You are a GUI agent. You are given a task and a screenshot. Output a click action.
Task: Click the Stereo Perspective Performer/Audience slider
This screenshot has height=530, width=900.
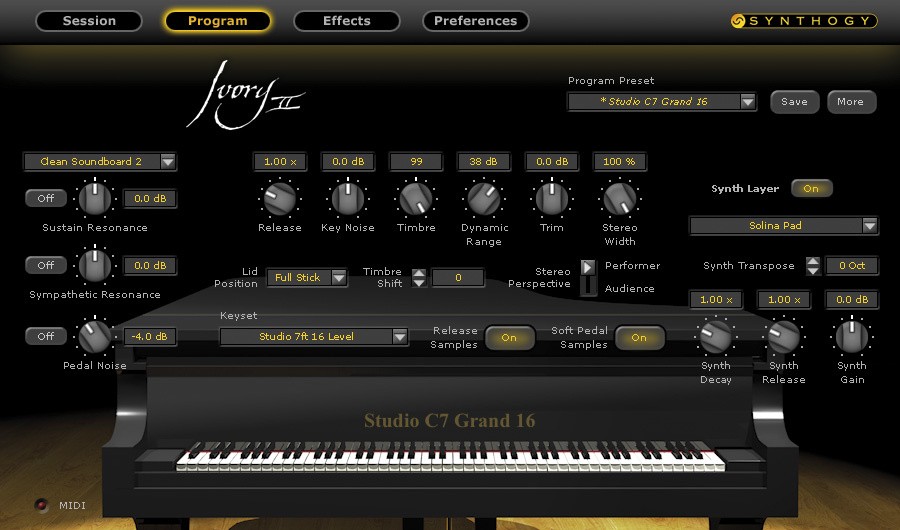pyautogui.click(x=588, y=277)
